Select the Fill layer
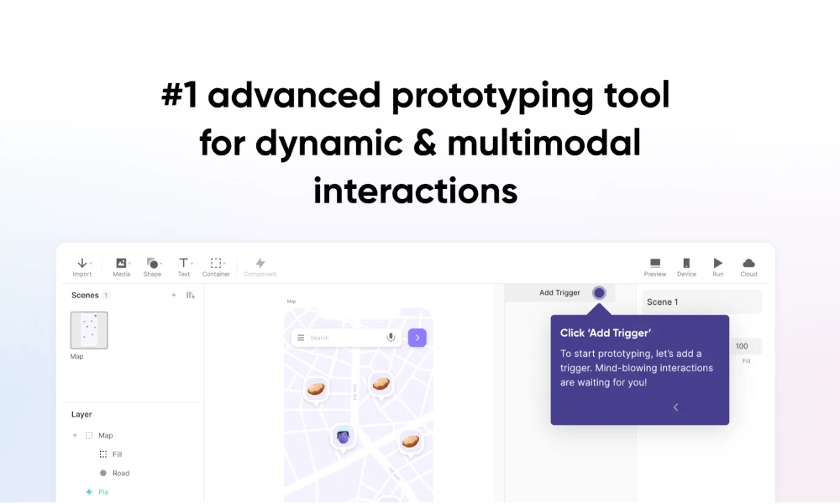Image resolution: width=840 pixels, height=504 pixels. point(117,454)
